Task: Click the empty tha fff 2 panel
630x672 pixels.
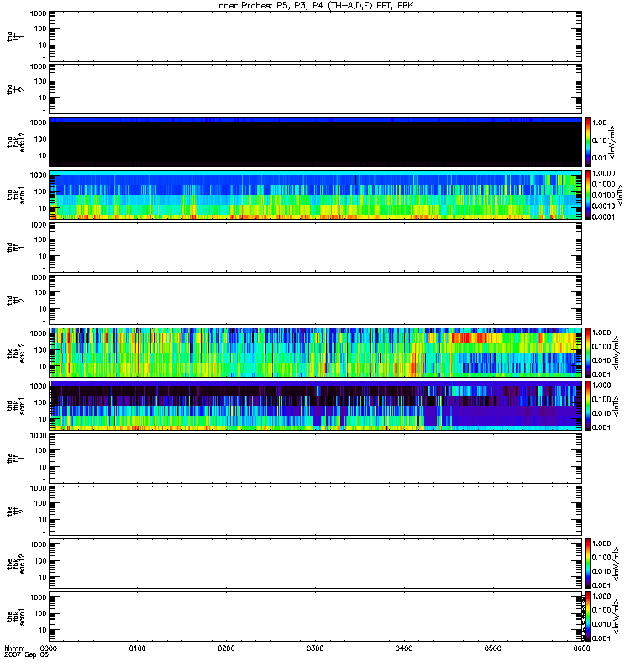Action: 316,89
